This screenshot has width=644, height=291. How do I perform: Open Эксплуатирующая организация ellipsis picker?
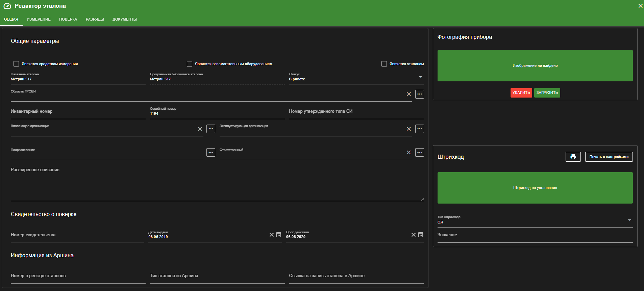pyautogui.click(x=420, y=129)
